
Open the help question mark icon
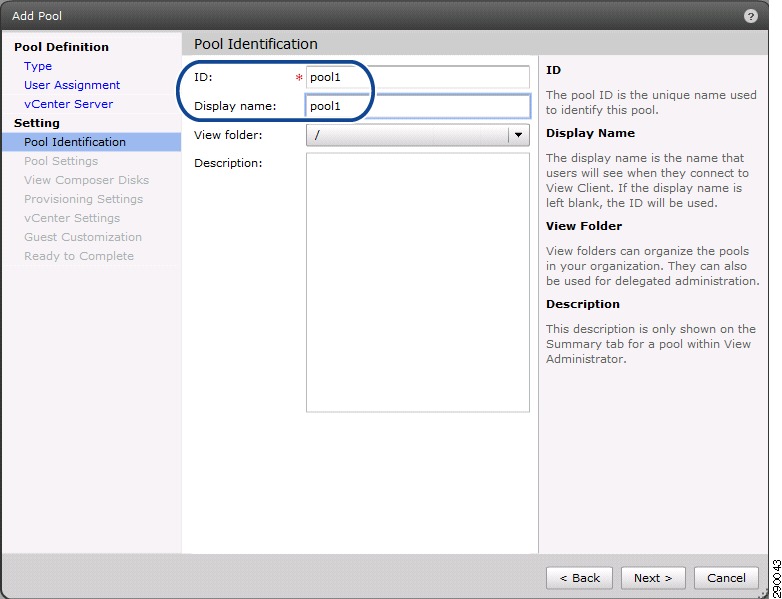click(750, 16)
